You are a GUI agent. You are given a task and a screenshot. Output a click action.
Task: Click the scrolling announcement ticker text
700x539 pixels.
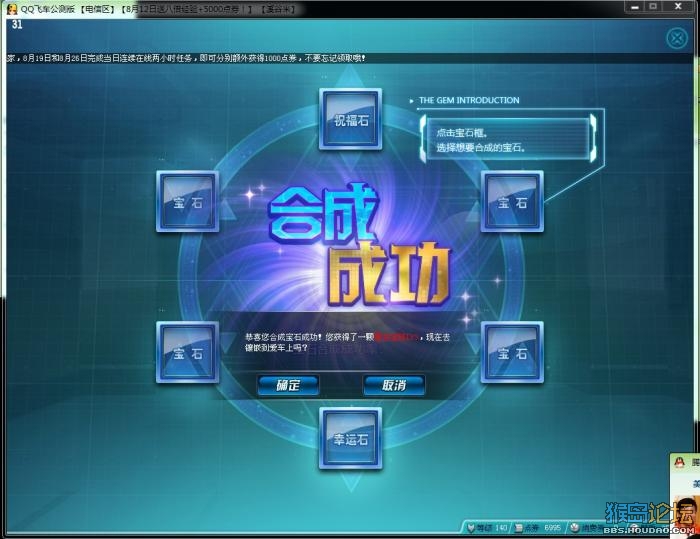click(186, 58)
